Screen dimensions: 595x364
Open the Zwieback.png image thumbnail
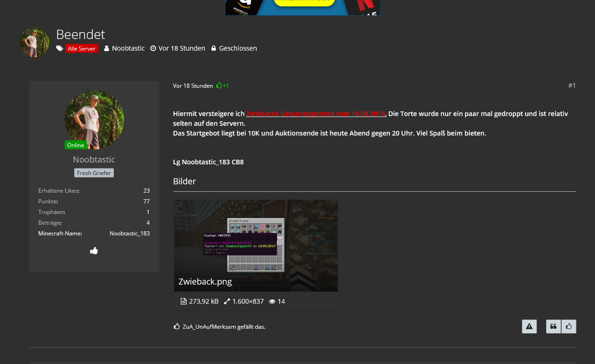[256, 246]
